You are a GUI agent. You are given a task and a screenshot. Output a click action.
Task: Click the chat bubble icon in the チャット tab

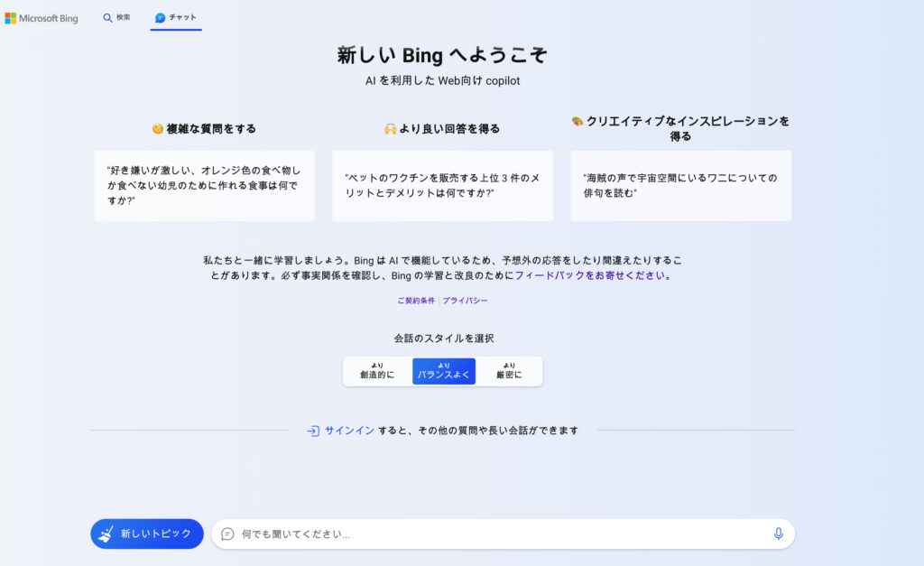tap(160, 18)
